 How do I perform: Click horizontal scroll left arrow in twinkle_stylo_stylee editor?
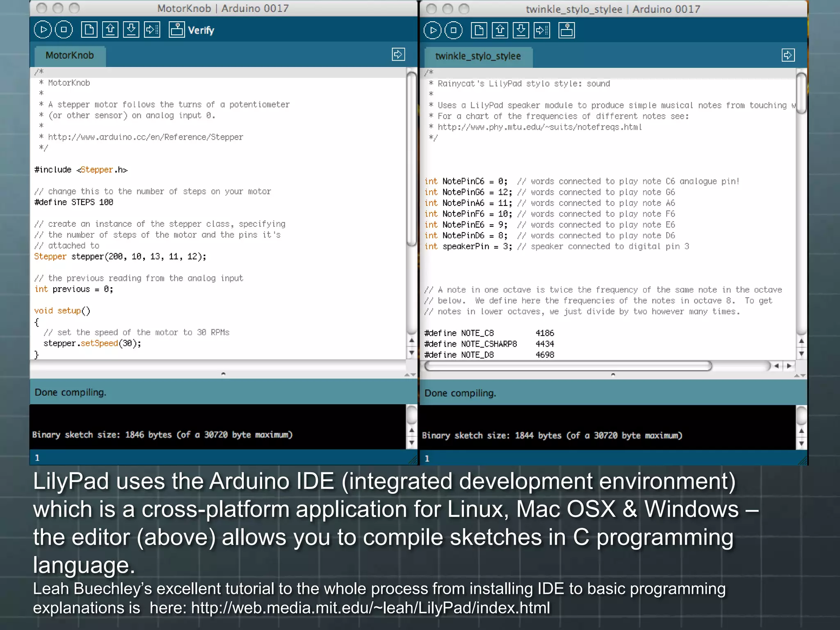(776, 366)
